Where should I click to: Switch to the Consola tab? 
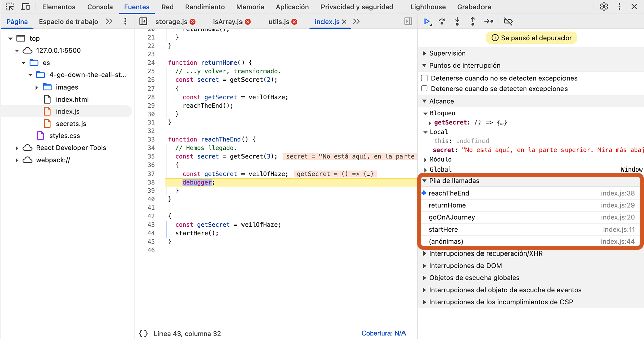100,7
